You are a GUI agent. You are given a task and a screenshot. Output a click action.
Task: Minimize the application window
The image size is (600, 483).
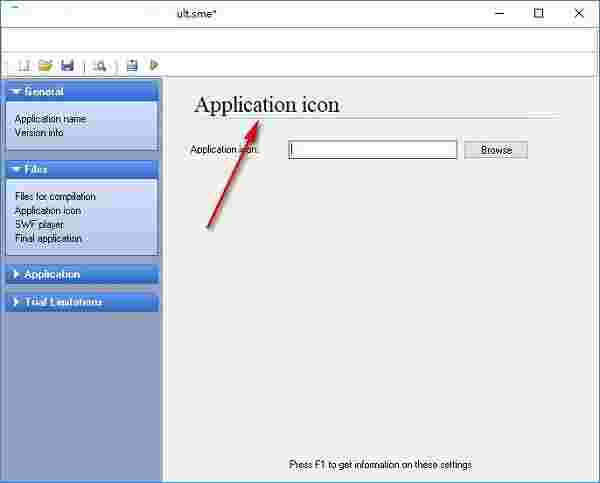[499, 13]
